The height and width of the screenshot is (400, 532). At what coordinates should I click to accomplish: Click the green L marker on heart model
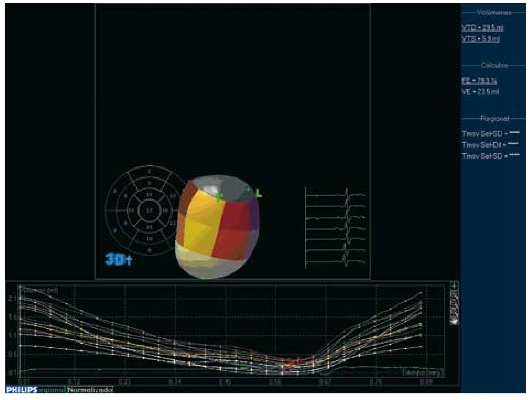[259, 193]
